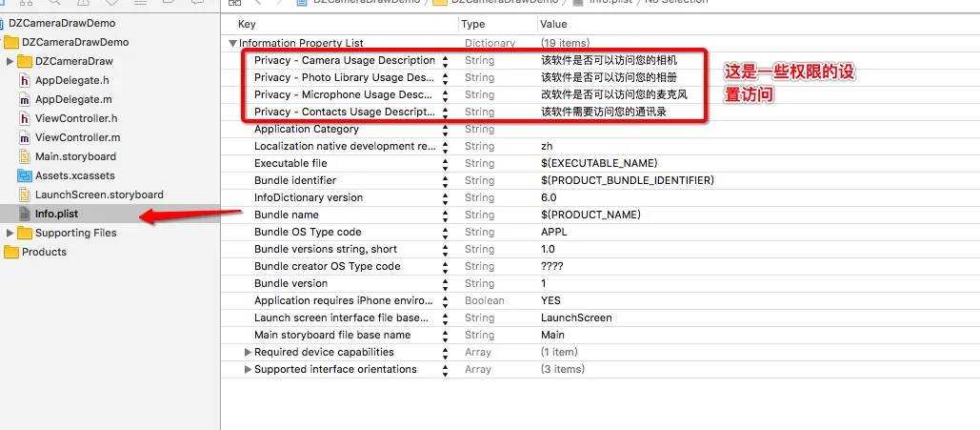Click the value $(PRODUCT_NAME)
This screenshot has height=430, width=980.
click(x=590, y=215)
